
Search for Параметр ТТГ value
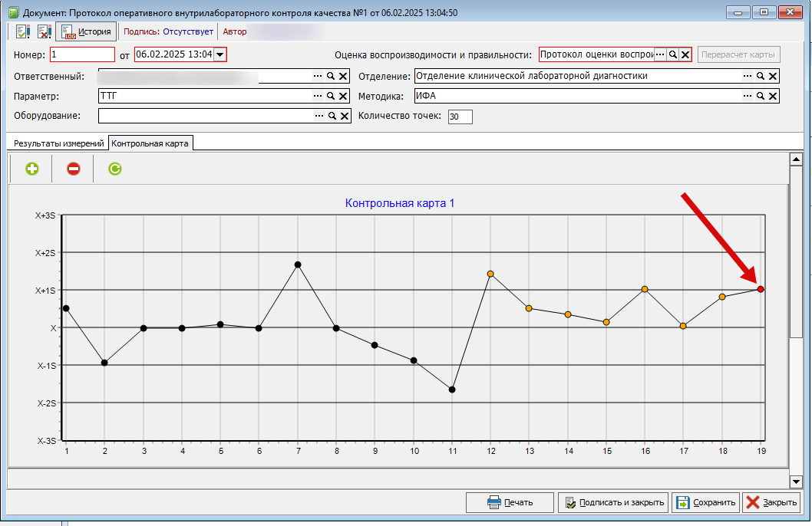(x=330, y=96)
